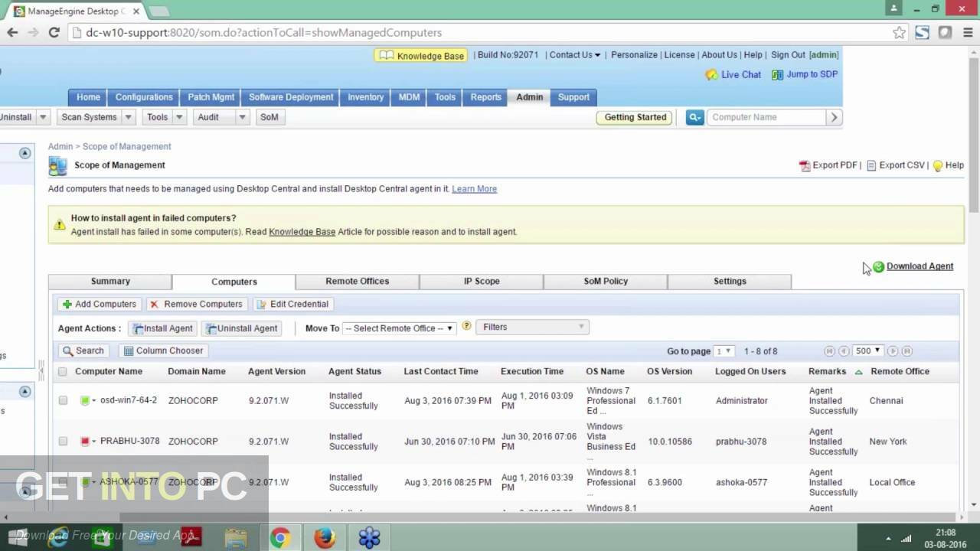
Task: Click Export CSV icon
Action: [871, 165]
